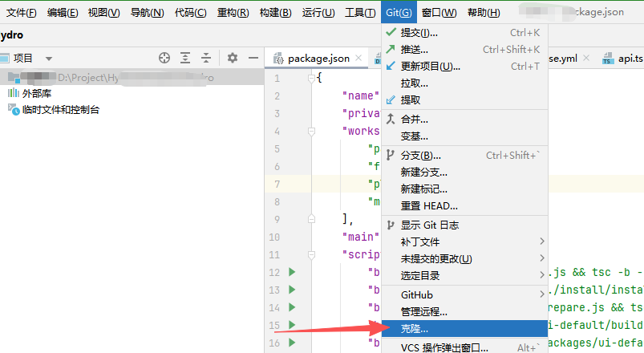This screenshot has width=644, height=353.
Task: Open the 窗口(W) menu
Action: 439,13
